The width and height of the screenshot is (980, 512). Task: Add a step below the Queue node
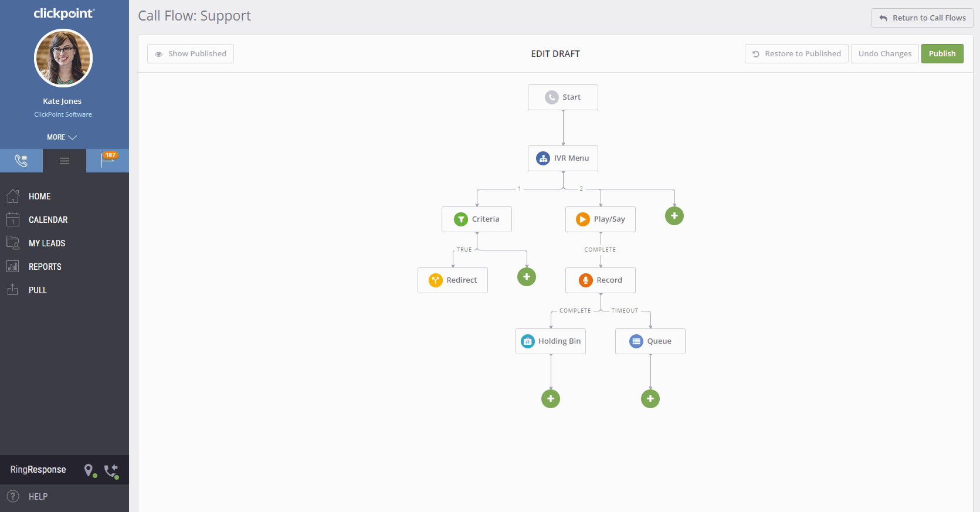click(650, 399)
